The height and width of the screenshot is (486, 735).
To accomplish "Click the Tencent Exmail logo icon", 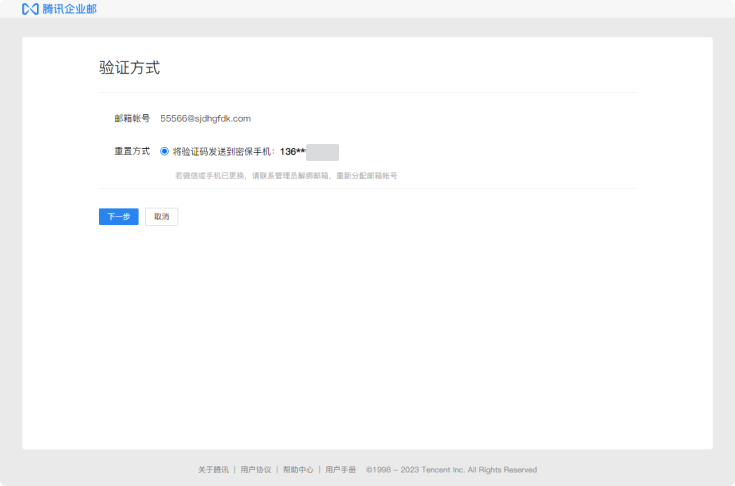I will (30, 9).
